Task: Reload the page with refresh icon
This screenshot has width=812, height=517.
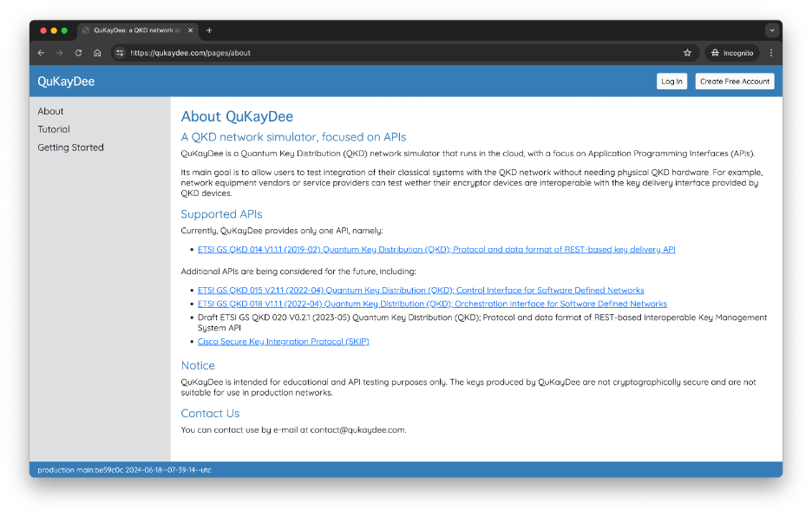Action: (x=79, y=53)
